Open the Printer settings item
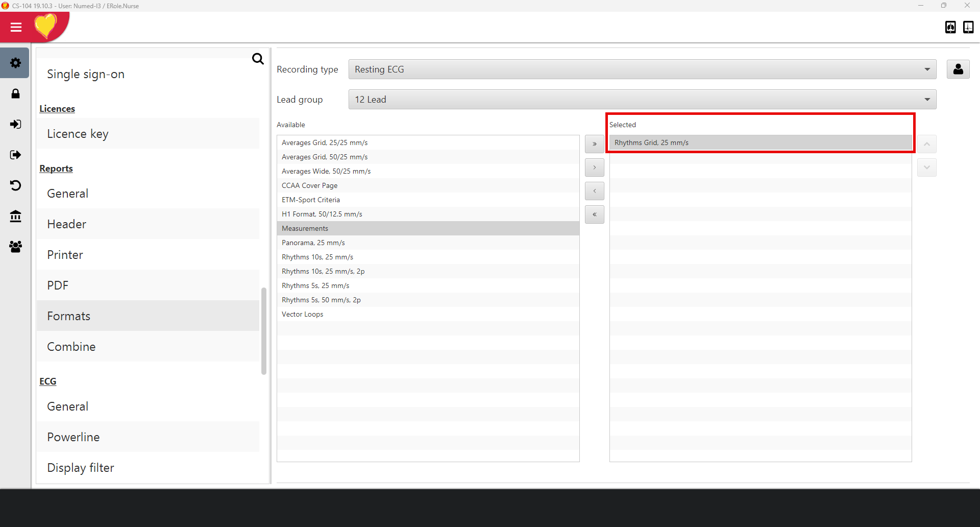 tap(65, 255)
